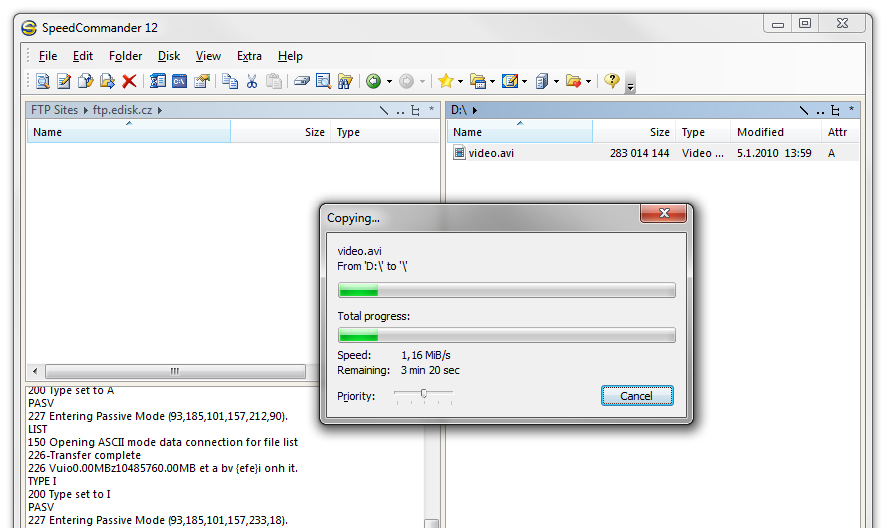
Task: Click the left panel horizontal scrollbar
Action: [x=173, y=371]
